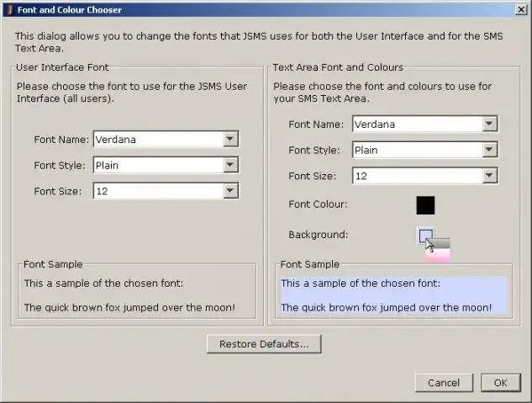Screen dimensions: 532x403
Task: Expand Text Area Font Size dropdown arrow
Action: click(x=489, y=176)
